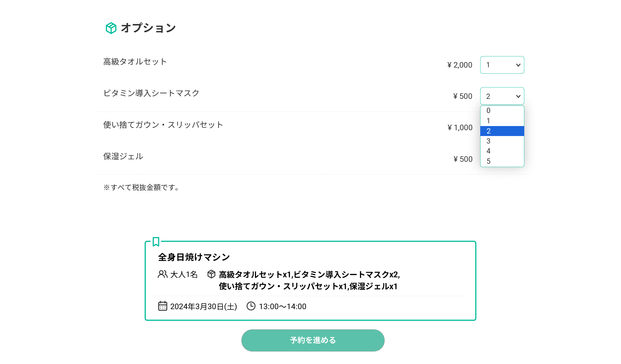Pick quantity 4 in the dropdown list

502,151
